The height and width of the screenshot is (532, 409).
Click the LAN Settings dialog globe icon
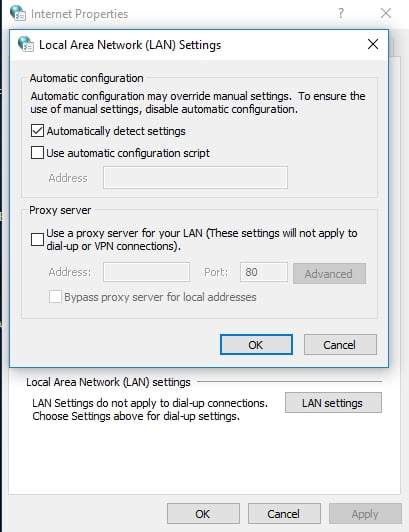click(x=25, y=44)
